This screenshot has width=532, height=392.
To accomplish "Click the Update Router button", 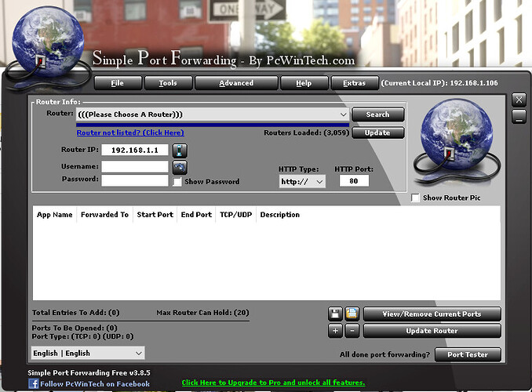I will click(x=432, y=331).
